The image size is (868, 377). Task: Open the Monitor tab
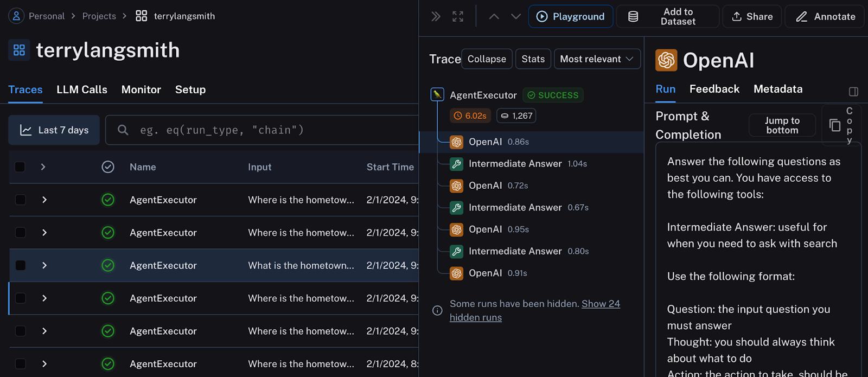point(141,90)
